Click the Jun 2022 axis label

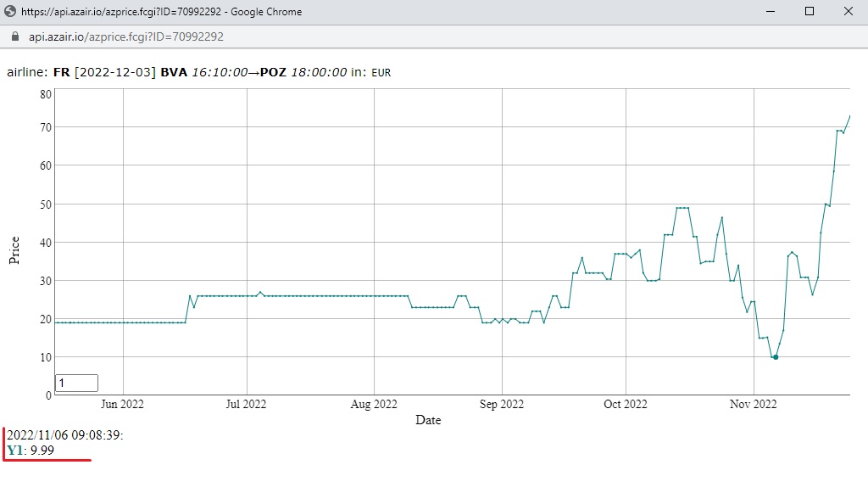coord(122,405)
